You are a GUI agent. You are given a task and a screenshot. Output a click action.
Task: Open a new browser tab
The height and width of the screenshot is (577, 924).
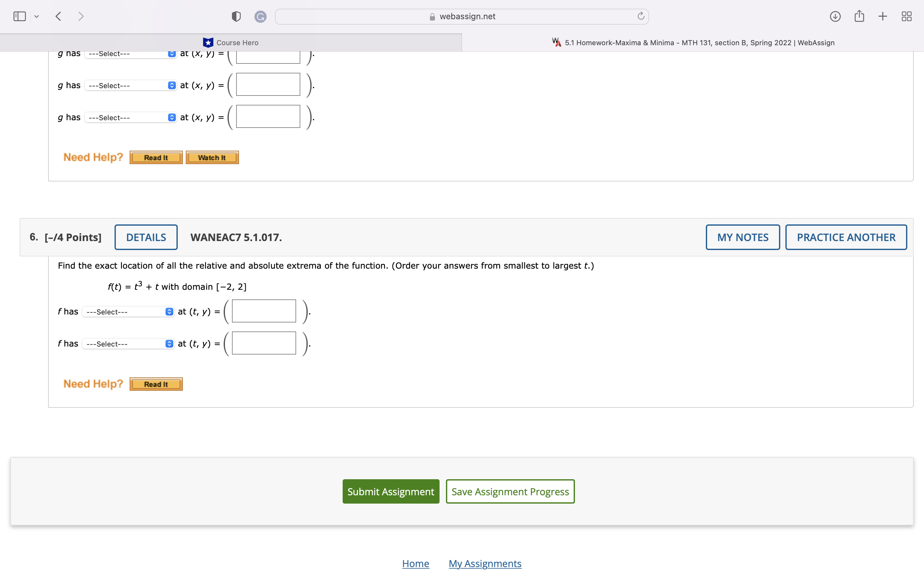pyautogui.click(x=882, y=16)
